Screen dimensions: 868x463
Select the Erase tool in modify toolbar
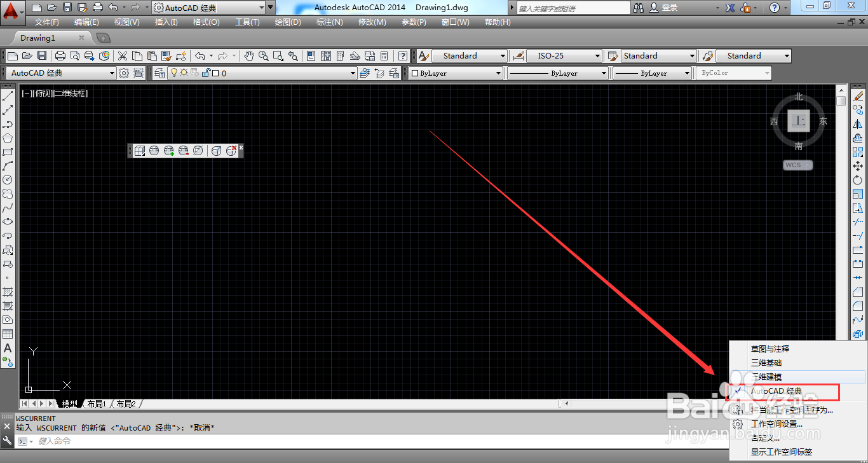coord(858,96)
